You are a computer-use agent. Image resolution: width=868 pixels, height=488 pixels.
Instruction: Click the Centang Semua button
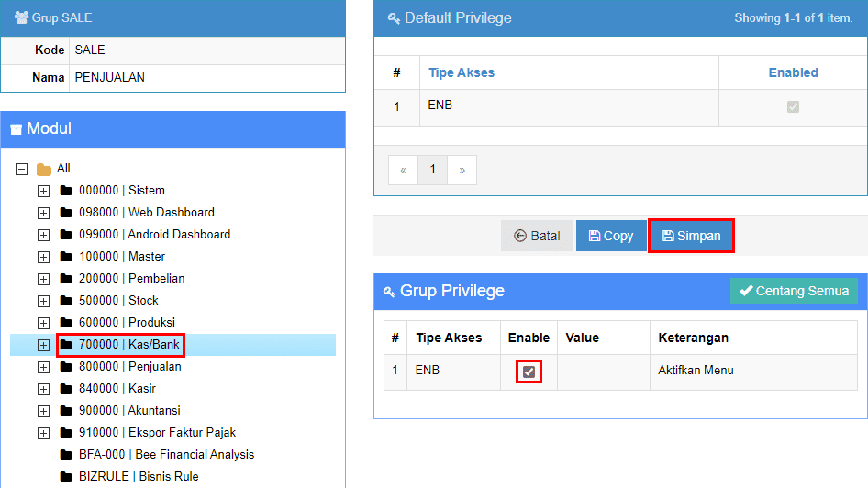[x=795, y=291]
